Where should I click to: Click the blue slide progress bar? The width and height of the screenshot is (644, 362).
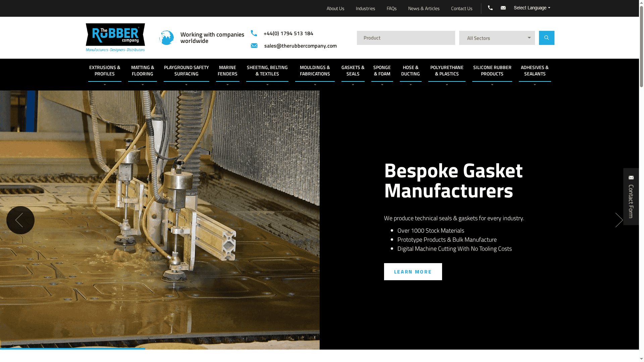pos(72,349)
